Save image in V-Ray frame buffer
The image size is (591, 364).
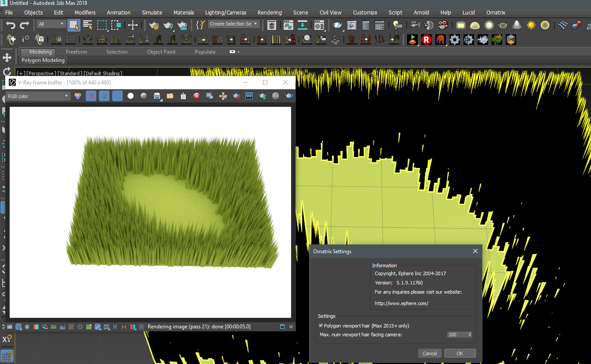point(157,96)
